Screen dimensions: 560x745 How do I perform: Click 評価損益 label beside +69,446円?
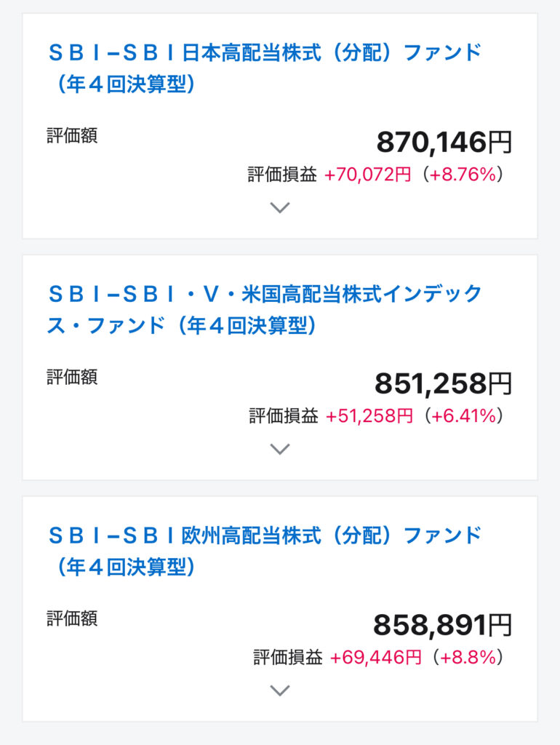tap(288, 657)
